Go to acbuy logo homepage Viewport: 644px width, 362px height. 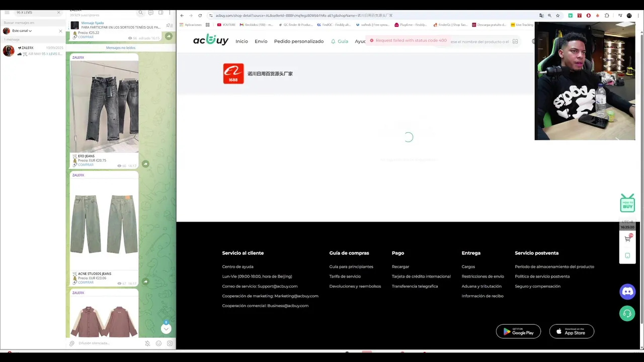click(211, 40)
